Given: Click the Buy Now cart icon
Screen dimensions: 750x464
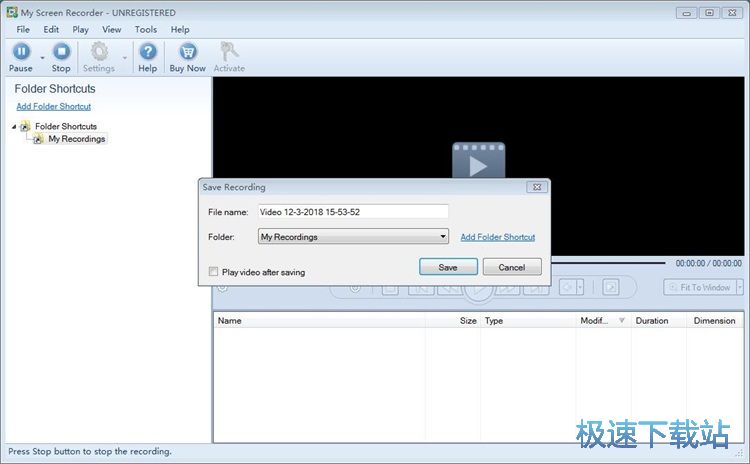Looking at the screenshot, I should pos(188,52).
